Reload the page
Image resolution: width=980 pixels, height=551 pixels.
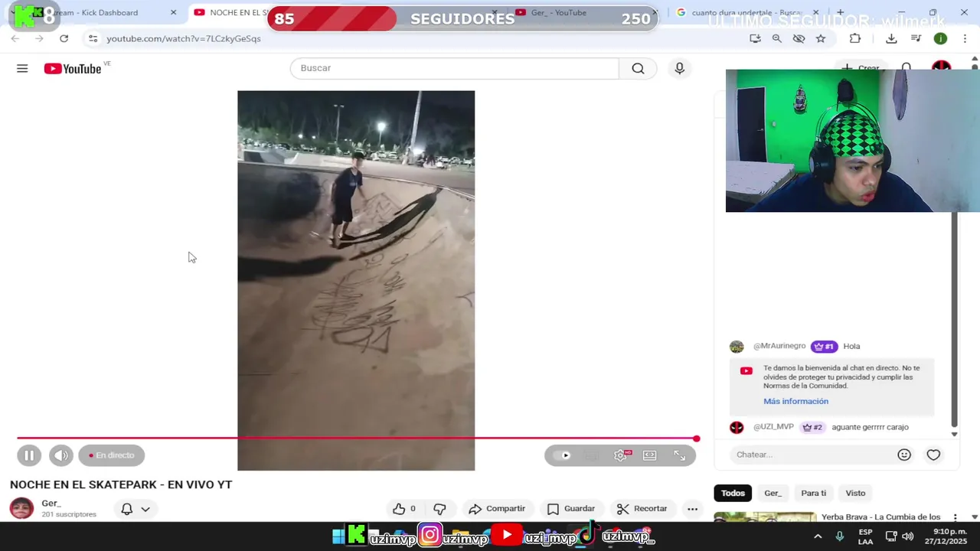(x=64, y=38)
